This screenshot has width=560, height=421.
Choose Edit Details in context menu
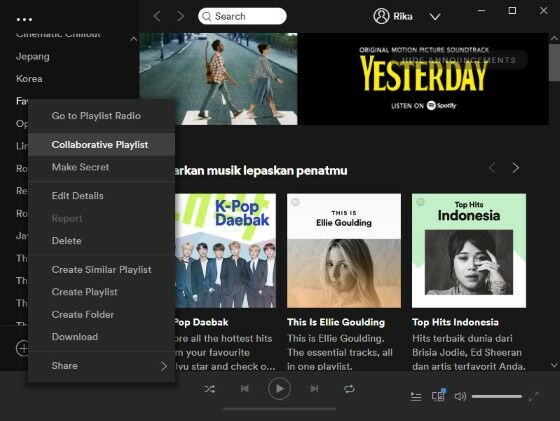[x=101, y=196]
